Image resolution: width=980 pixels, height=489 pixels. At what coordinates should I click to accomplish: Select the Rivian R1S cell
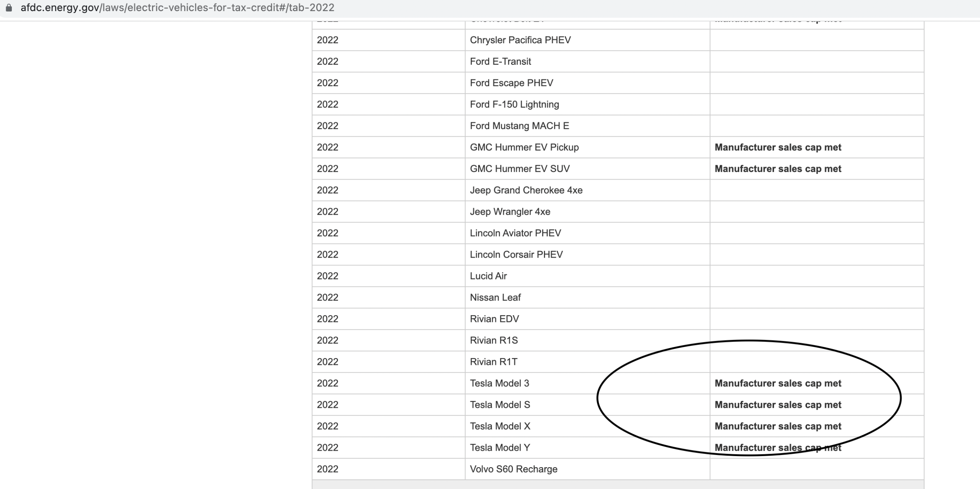pos(587,340)
